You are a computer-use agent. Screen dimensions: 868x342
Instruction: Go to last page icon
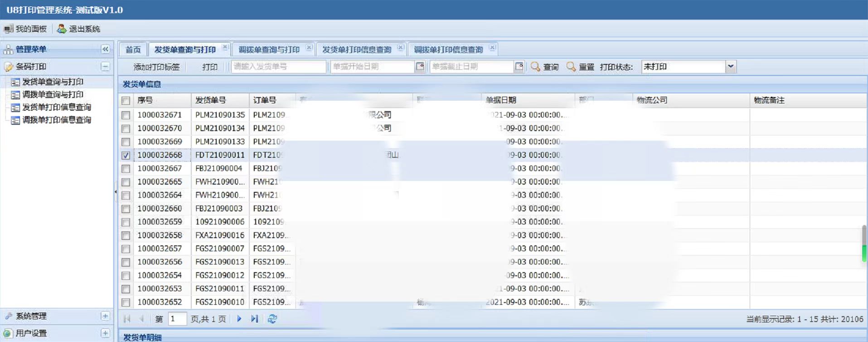(255, 319)
